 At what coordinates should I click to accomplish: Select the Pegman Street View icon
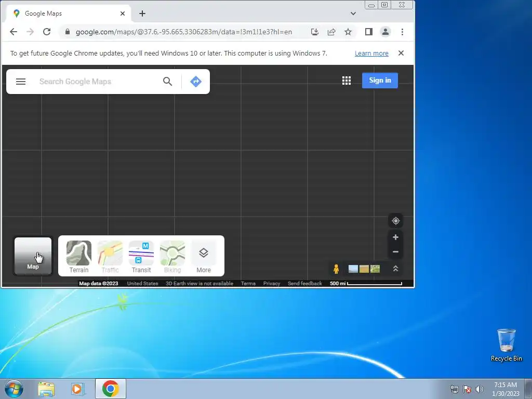336,269
